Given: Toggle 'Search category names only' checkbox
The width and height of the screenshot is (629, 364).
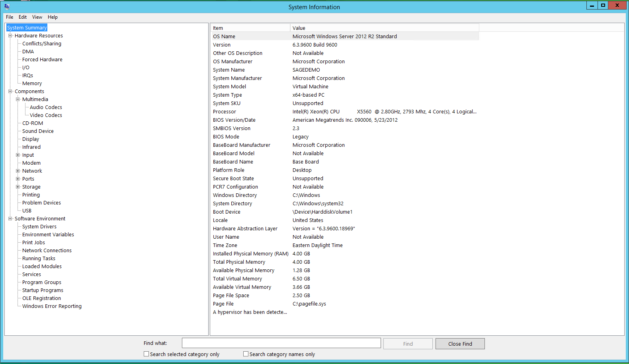Looking at the screenshot, I should [x=246, y=354].
